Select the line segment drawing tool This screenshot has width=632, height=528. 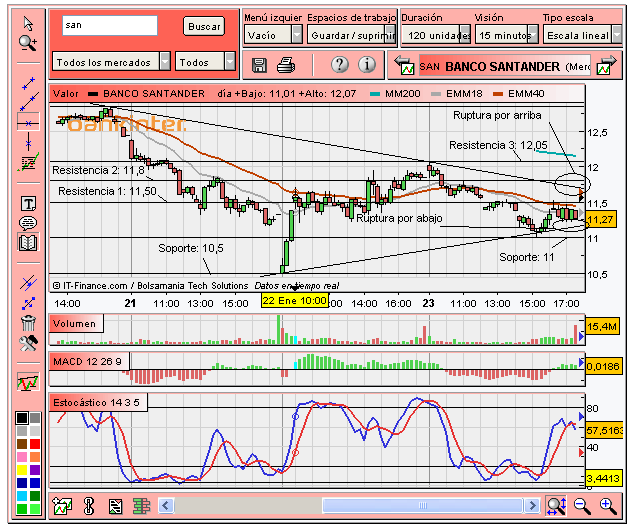[x=28, y=83]
